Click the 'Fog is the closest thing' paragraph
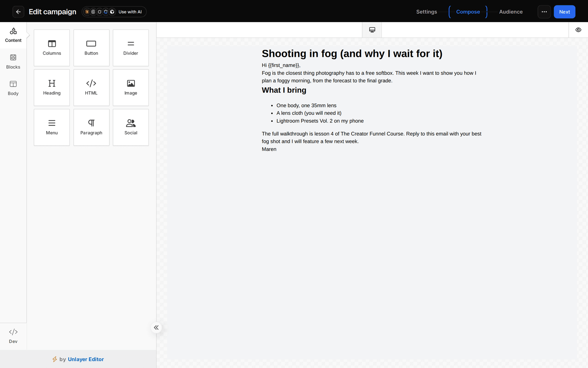Image resolution: width=588 pixels, height=368 pixels. [x=369, y=77]
